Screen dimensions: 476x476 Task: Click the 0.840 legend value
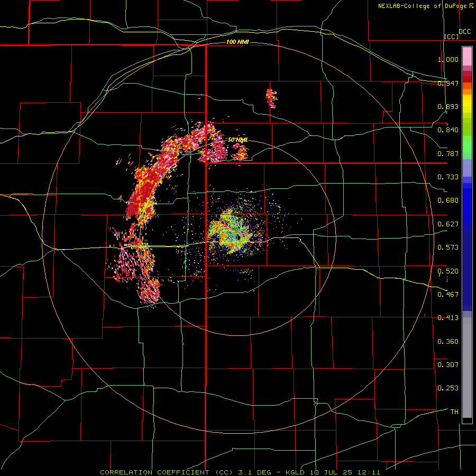pyautogui.click(x=448, y=130)
